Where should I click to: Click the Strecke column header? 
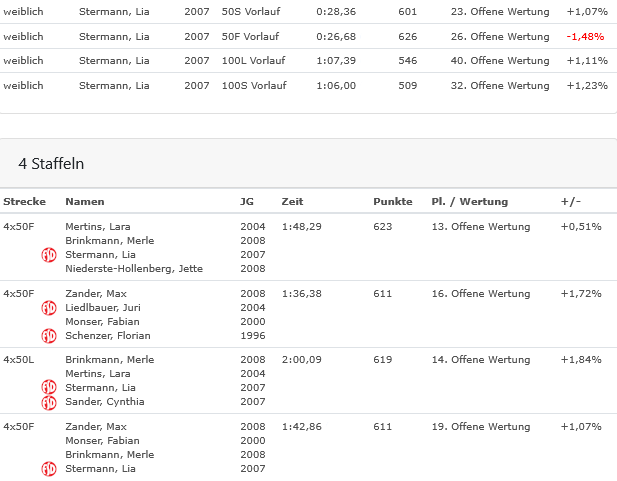click(x=24, y=202)
